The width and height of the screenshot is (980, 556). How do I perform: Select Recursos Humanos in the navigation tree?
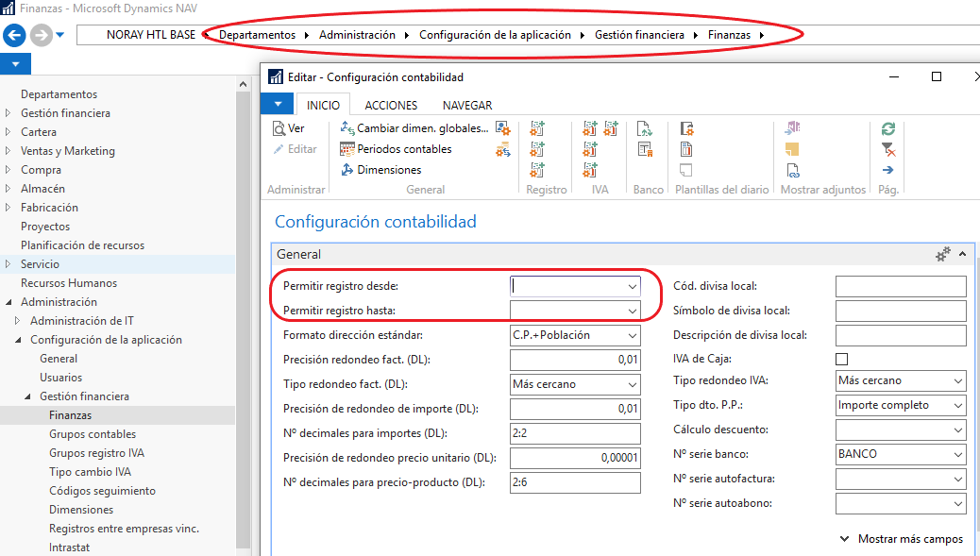[69, 283]
